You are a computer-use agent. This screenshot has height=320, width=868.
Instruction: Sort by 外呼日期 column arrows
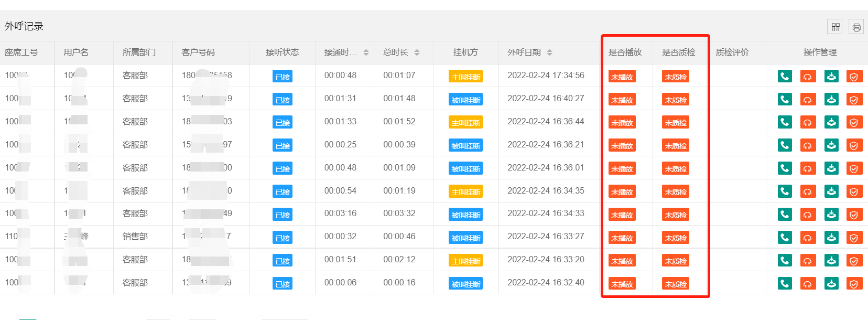tap(549, 52)
